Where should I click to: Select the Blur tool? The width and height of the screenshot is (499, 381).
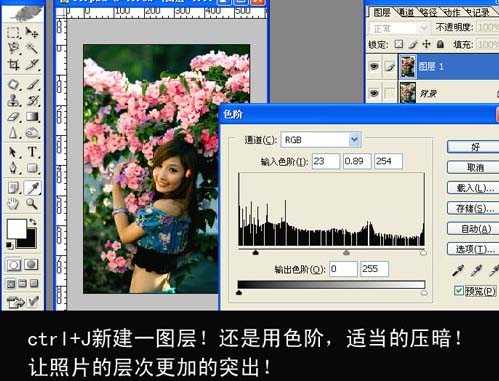pos(14,133)
